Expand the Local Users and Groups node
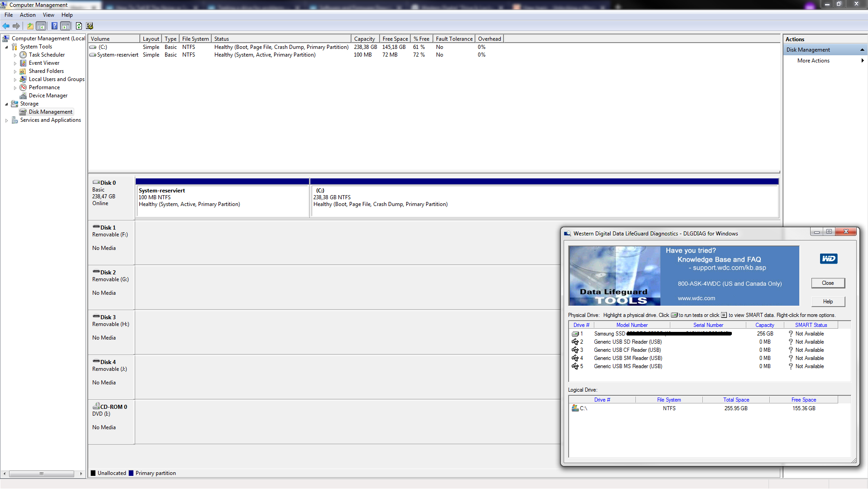The image size is (868, 489). (15, 80)
